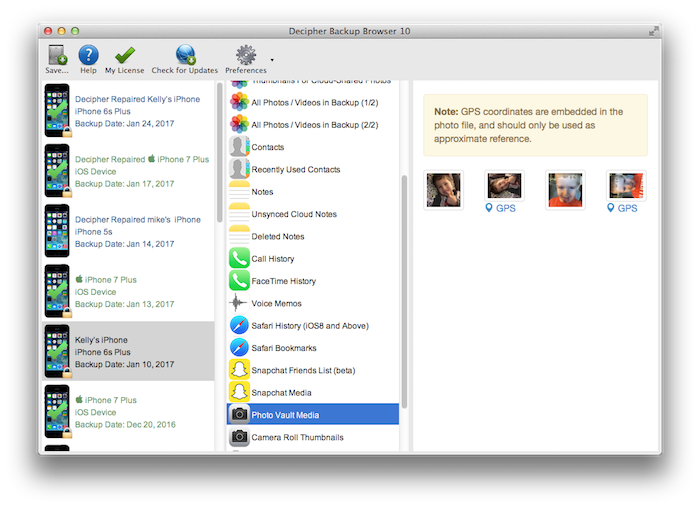Click the Voice Memos waveform icon
Screen dimensions: 700x508
click(x=239, y=303)
